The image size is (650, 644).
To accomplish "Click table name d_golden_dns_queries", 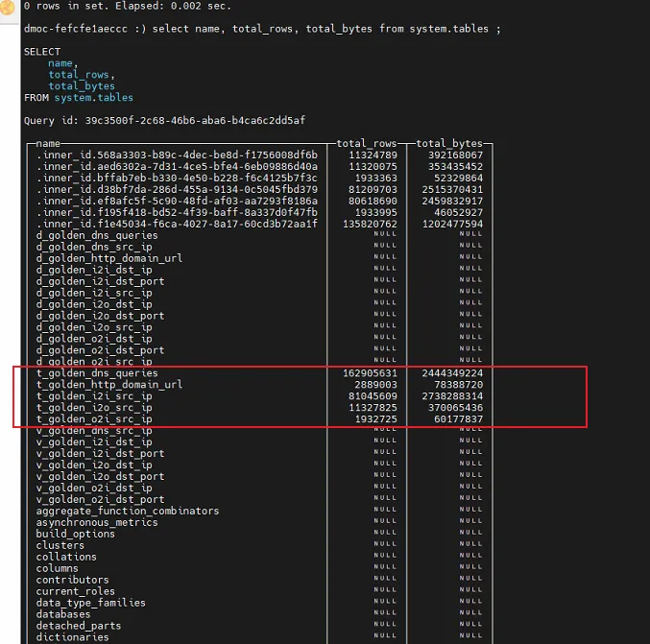I will (97, 235).
